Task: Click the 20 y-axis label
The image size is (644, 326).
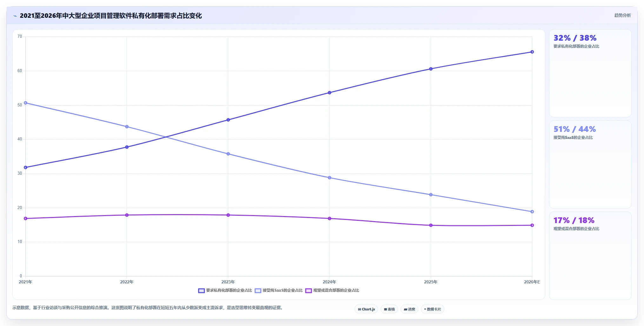Action: coord(20,208)
